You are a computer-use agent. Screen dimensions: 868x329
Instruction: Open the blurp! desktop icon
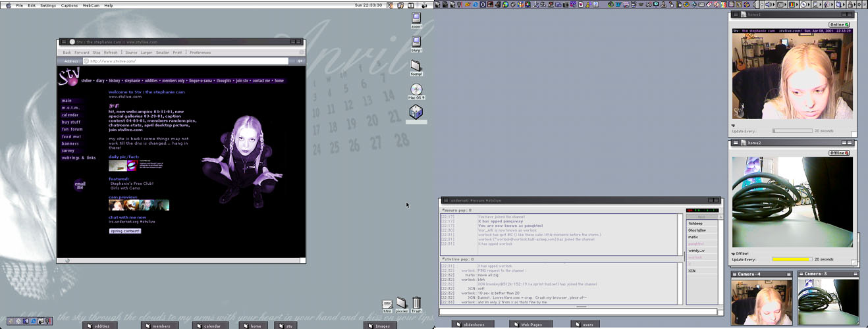click(x=416, y=43)
